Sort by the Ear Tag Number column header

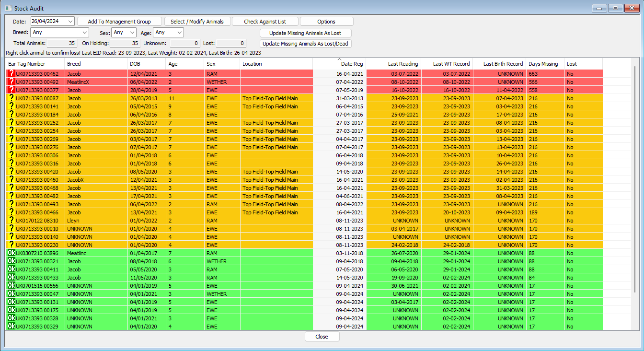35,64
